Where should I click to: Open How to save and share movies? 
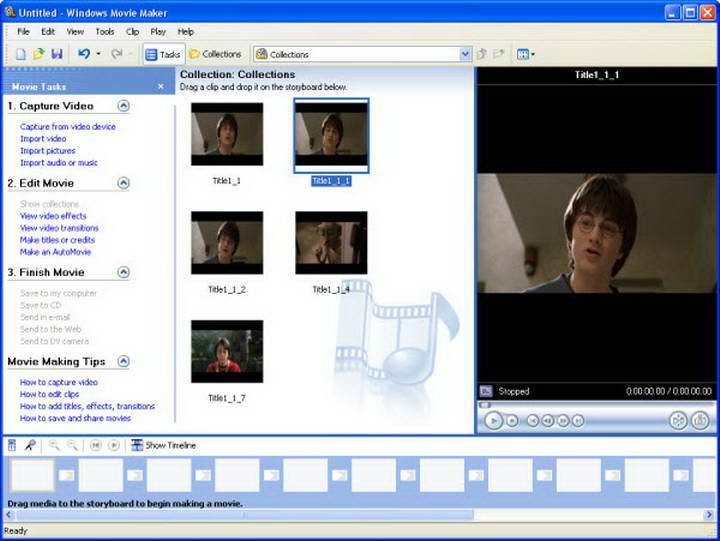[x=75, y=418]
